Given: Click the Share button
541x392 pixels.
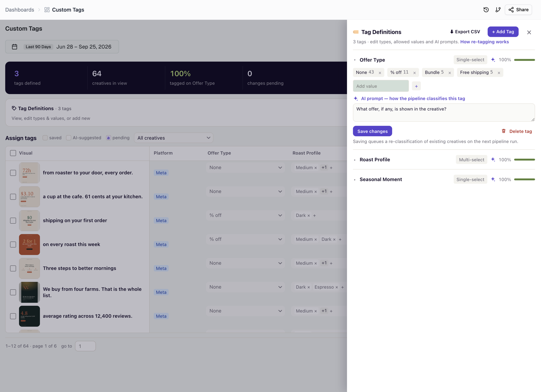Looking at the screenshot, I should [518, 10].
